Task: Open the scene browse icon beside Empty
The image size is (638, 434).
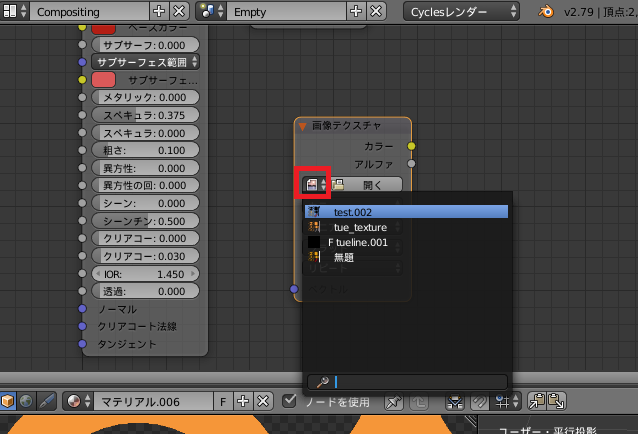Action: click(211, 11)
